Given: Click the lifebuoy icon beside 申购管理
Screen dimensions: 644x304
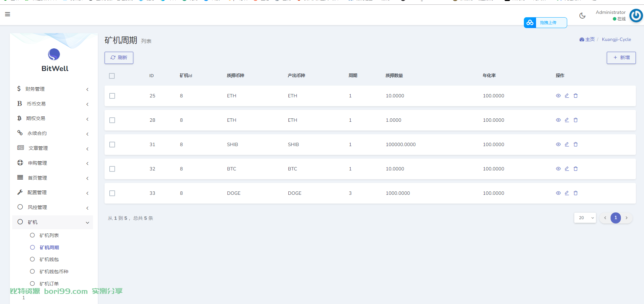Looking at the screenshot, I should [x=20, y=163].
